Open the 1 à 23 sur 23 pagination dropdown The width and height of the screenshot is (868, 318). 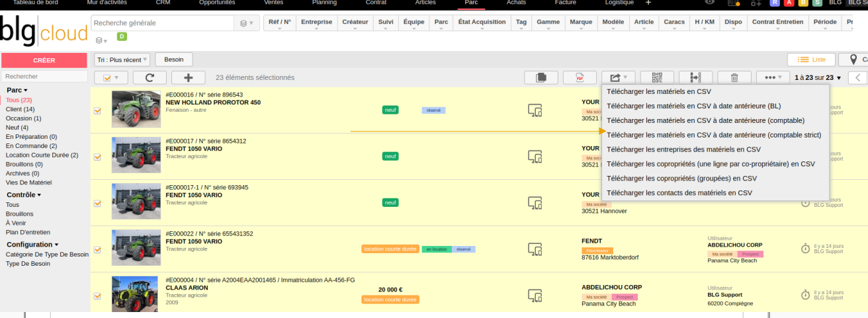click(x=818, y=77)
